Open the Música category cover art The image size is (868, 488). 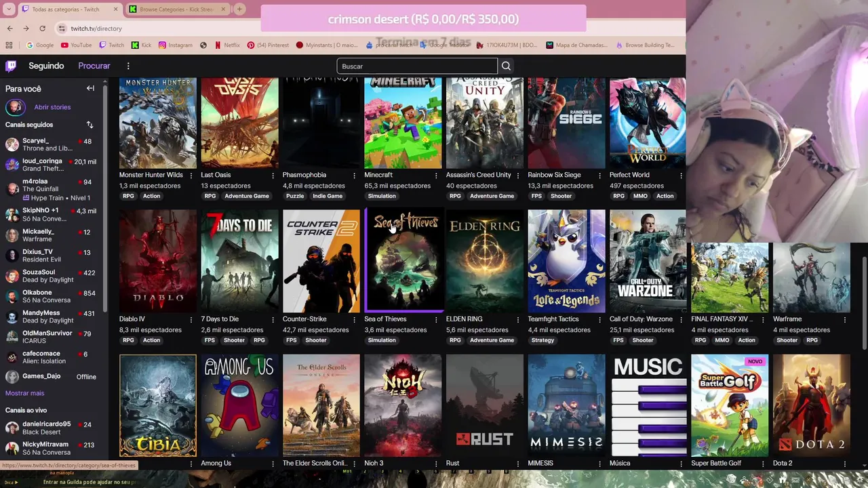[x=648, y=405]
